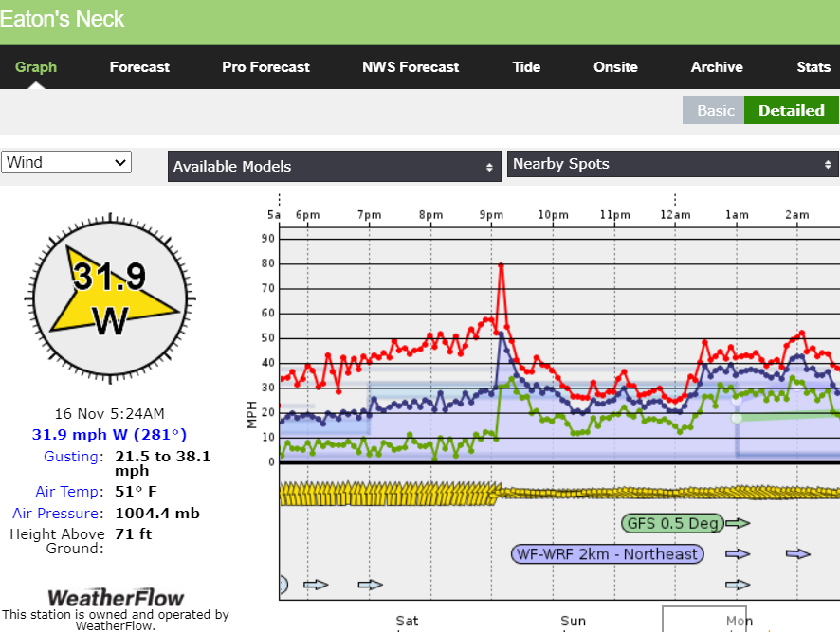Click the MPH axis label
This screenshot has width=840, height=632.
(251, 415)
